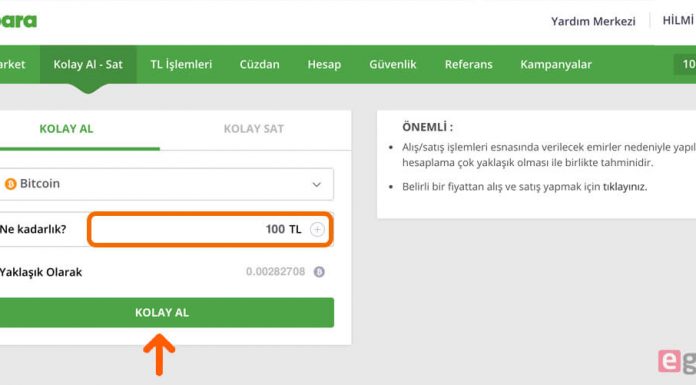
Task: Open the Kampanyalar menu item
Action: 556,64
